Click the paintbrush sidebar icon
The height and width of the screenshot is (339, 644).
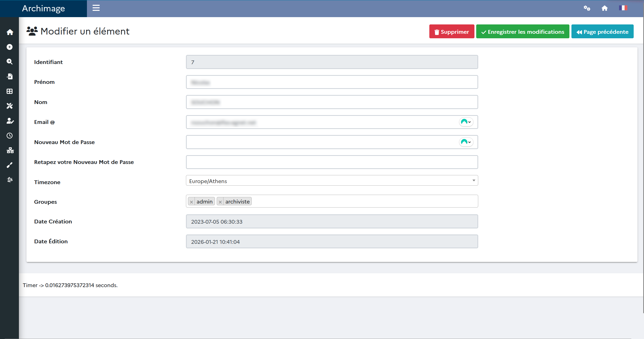click(10, 165)
